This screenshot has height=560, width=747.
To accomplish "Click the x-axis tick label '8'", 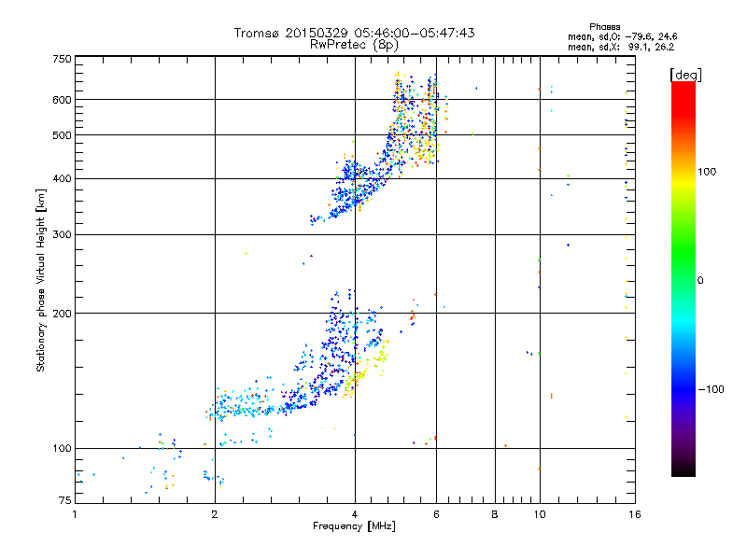I will (x=495, y=514).
